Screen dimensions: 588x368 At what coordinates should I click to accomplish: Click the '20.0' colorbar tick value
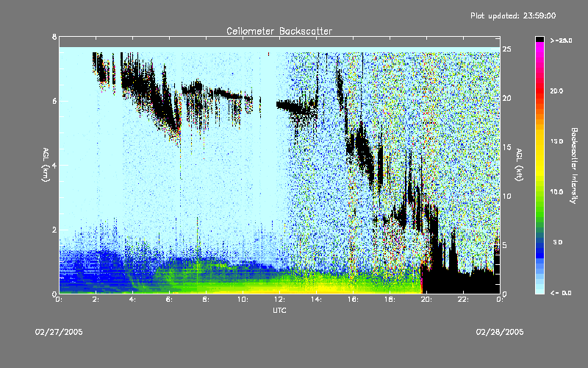tap(556, 91)
